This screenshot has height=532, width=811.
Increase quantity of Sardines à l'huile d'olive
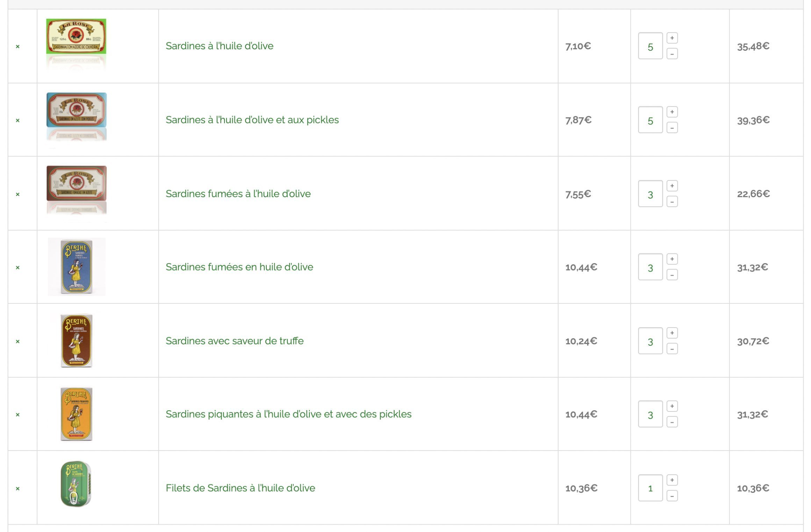click(x=672, y=38)
